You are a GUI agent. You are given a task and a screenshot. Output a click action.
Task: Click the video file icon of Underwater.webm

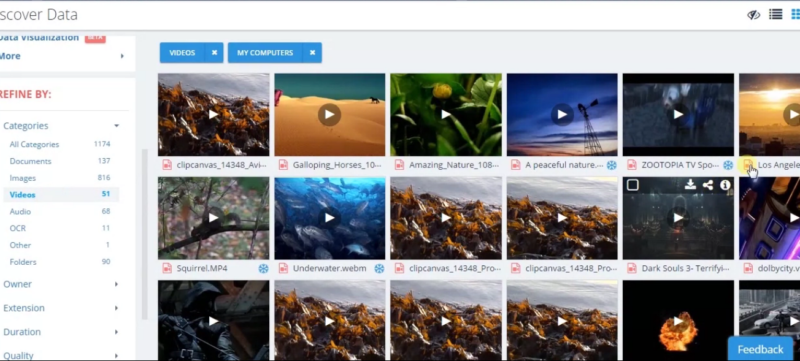click(x=283, y=268)
